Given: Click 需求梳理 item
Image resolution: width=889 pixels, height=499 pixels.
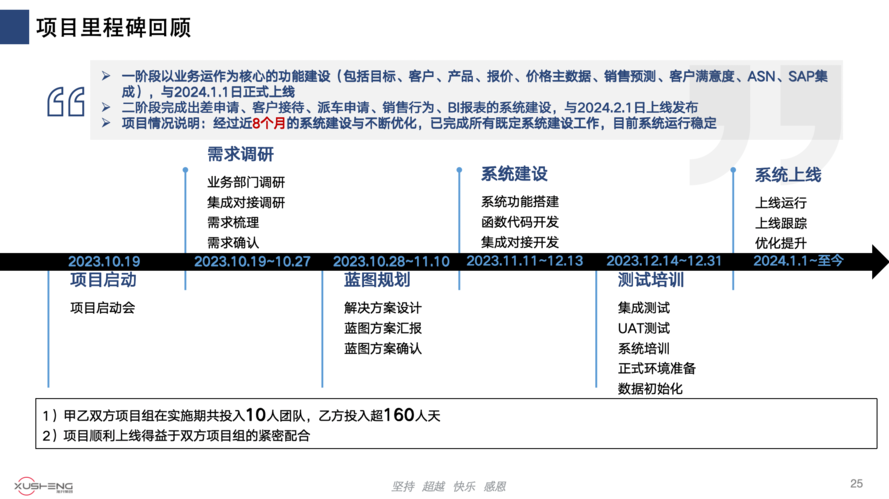Looking at the screenshot, I should 233,222.
